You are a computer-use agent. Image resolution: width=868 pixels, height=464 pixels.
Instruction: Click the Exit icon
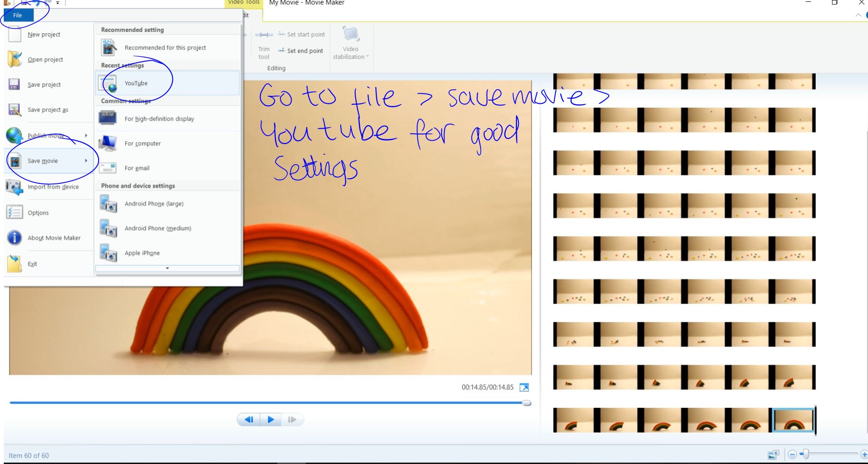14,264
